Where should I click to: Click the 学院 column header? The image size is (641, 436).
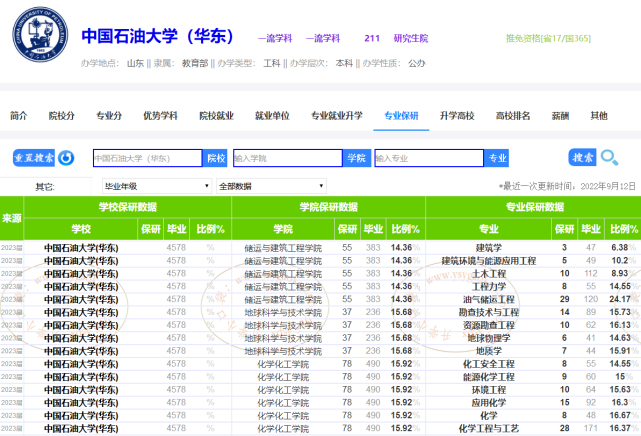[283, 229]
